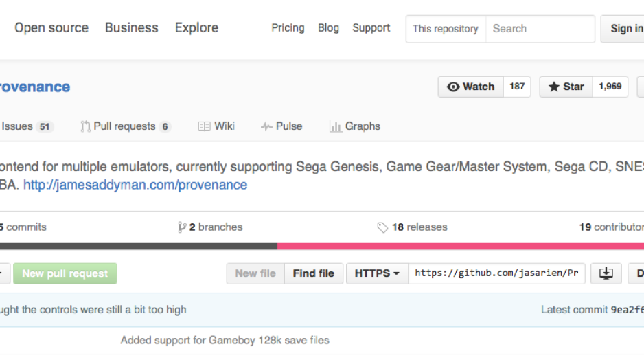
Task: Open the HTTPS protocol dropdown
Action: pos(377,273)
